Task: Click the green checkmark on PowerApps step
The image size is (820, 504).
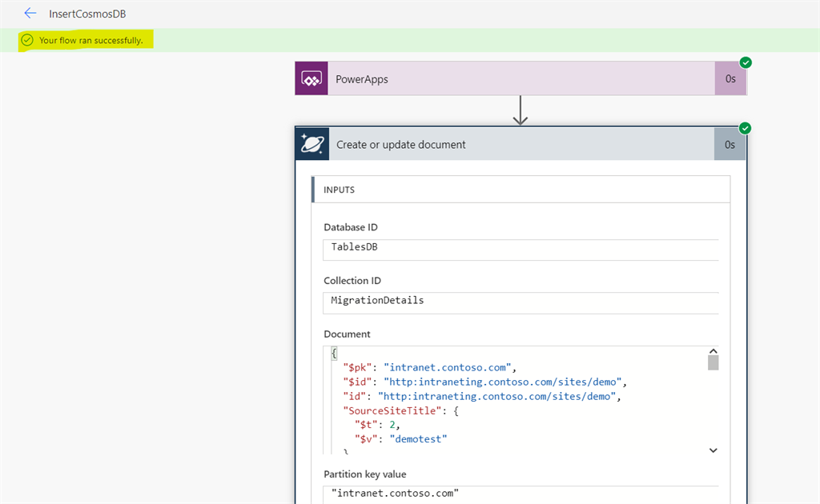Action: [x=746, y=62]
